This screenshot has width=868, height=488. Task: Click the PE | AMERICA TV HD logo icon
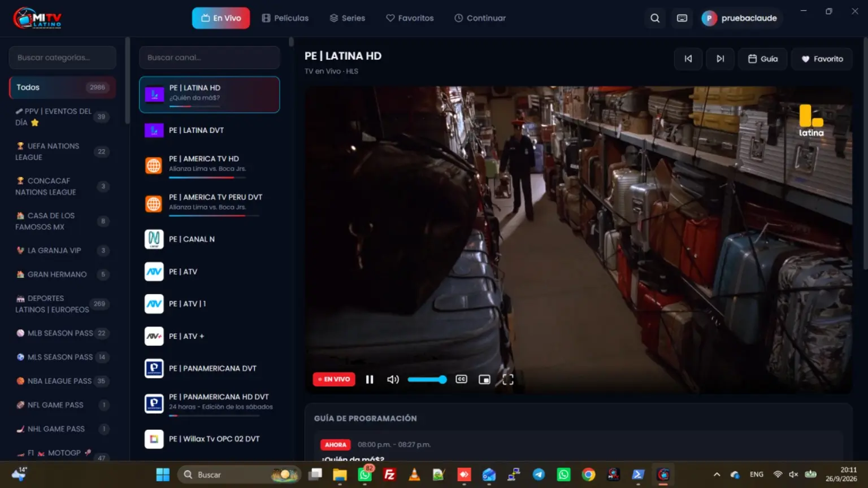click(x=154, y=165)
